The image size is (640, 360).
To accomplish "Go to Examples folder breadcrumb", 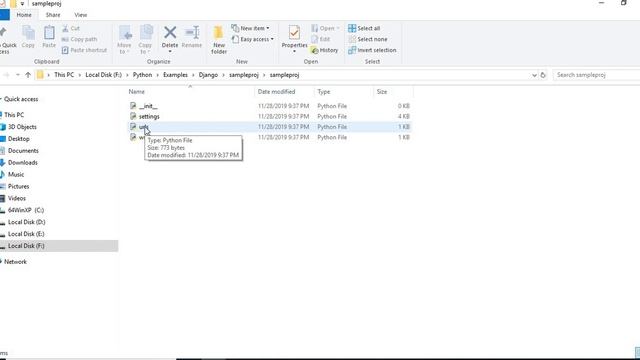I will [175, 75].
